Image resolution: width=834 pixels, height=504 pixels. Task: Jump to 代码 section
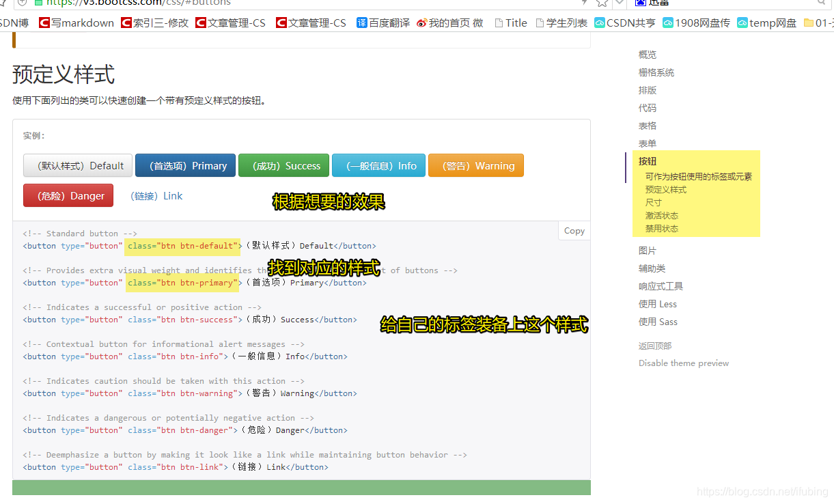coord(648,108)
